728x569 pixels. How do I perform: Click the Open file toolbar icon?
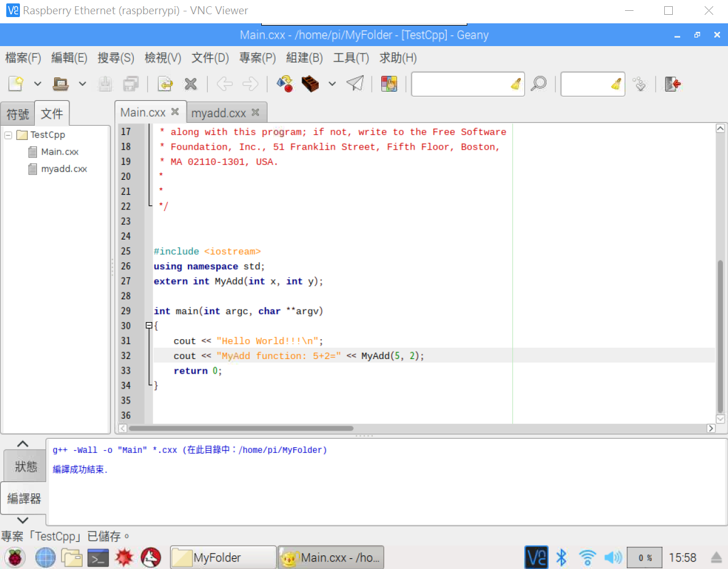60,84
